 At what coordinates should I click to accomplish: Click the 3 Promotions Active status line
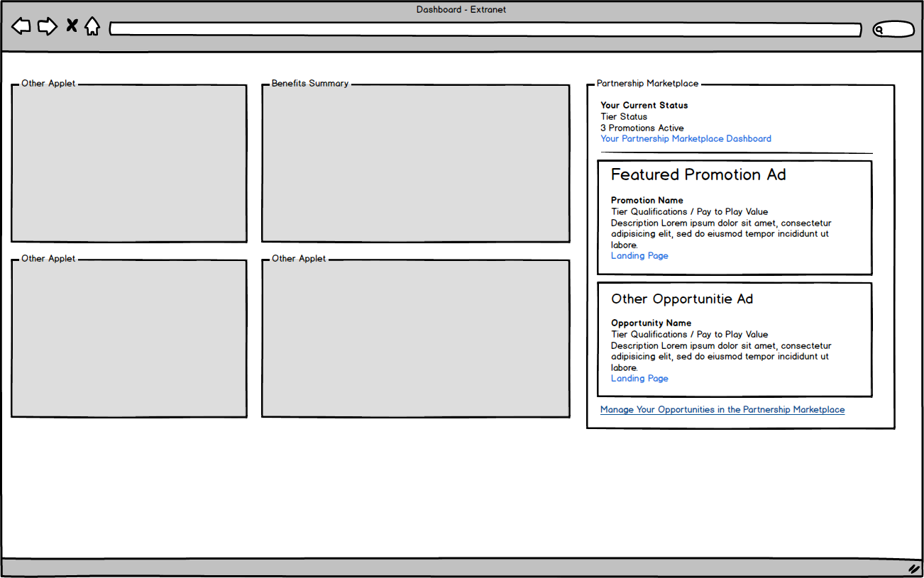tap(642, 128)
